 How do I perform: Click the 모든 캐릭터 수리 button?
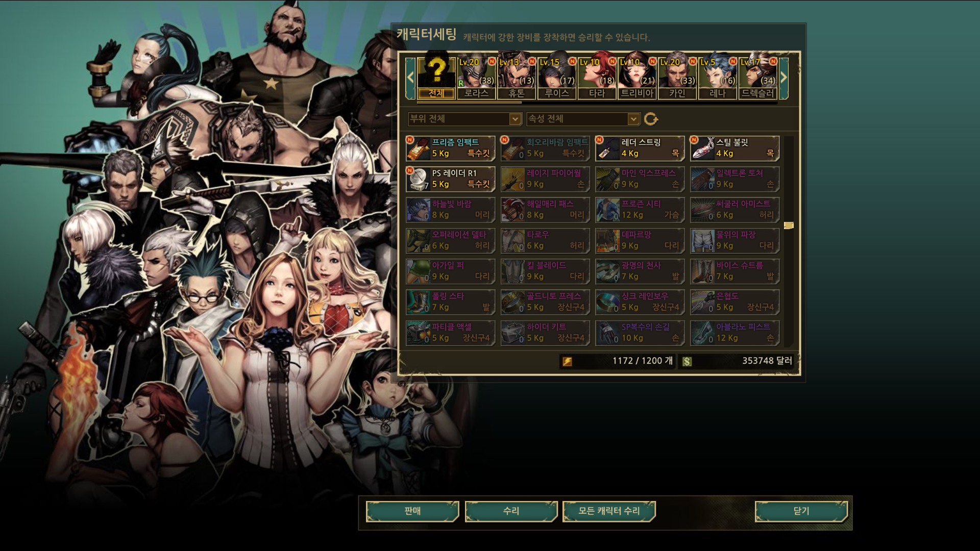[x=609, y=511]
